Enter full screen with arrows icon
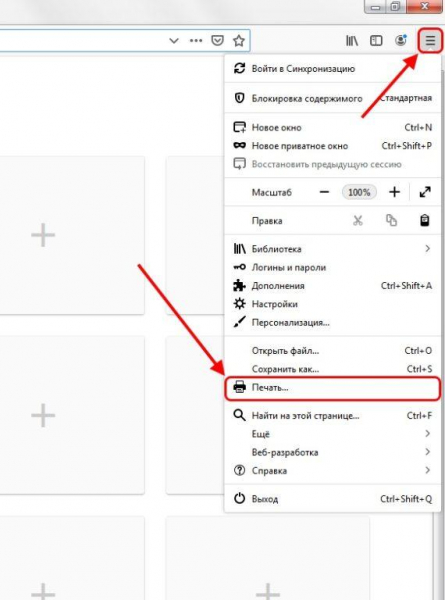Image resolution: width=445 pixels, height=600 pixels. coord(425,192)
